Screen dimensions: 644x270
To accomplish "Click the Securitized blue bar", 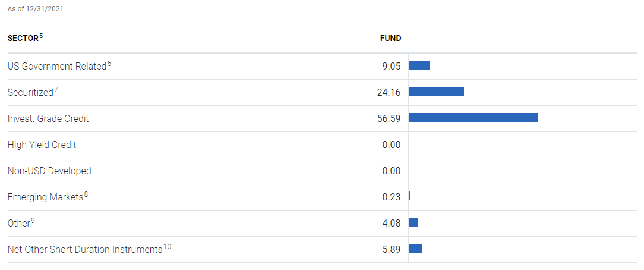I will pos(436,92).
